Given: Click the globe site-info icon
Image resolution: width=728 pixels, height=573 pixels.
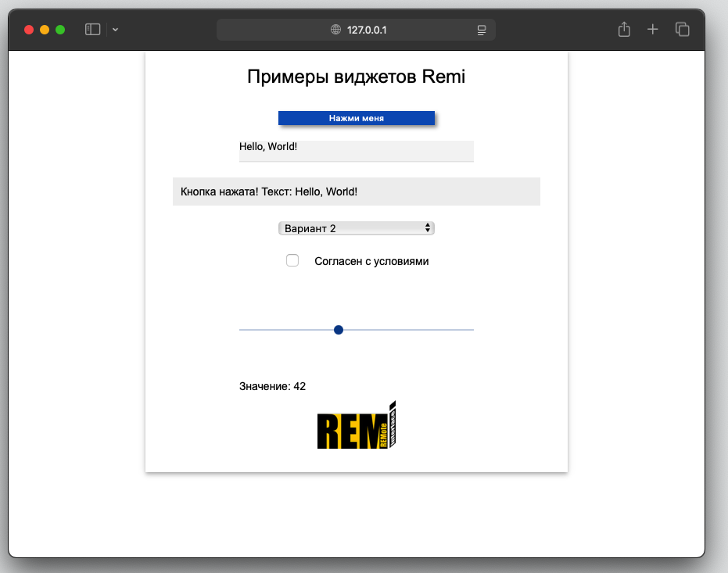Looking at the screenshot, I should (335, 30).
